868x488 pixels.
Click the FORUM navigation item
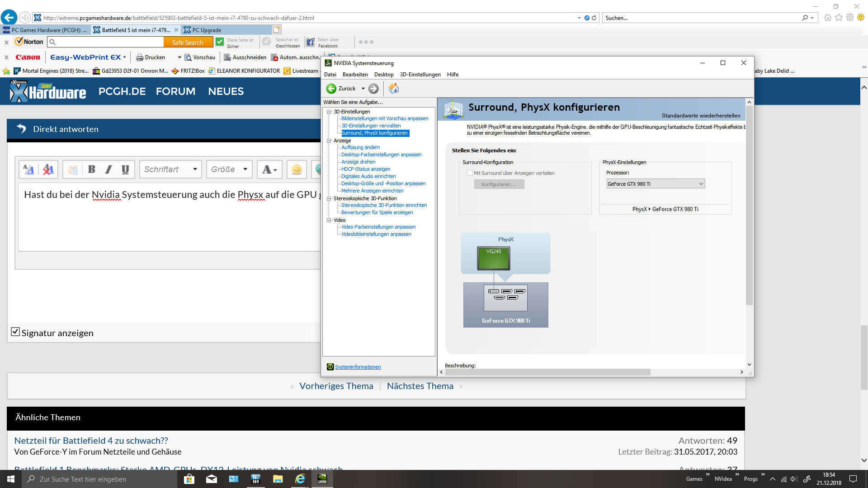point(175,91)
